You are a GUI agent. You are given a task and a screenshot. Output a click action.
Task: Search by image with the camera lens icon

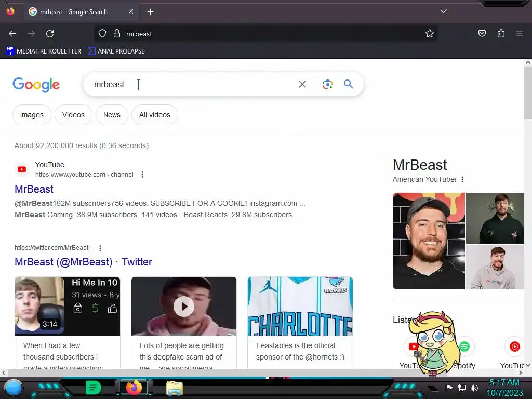327,84
